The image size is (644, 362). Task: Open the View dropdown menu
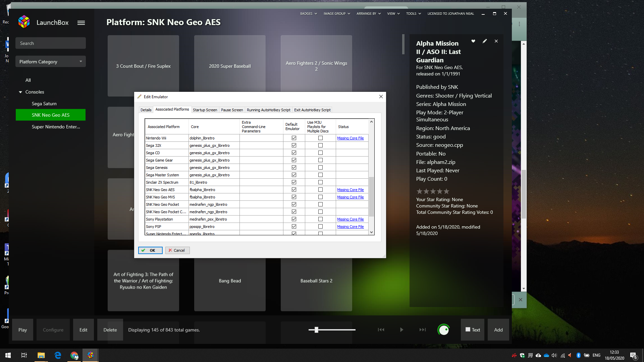393,14
